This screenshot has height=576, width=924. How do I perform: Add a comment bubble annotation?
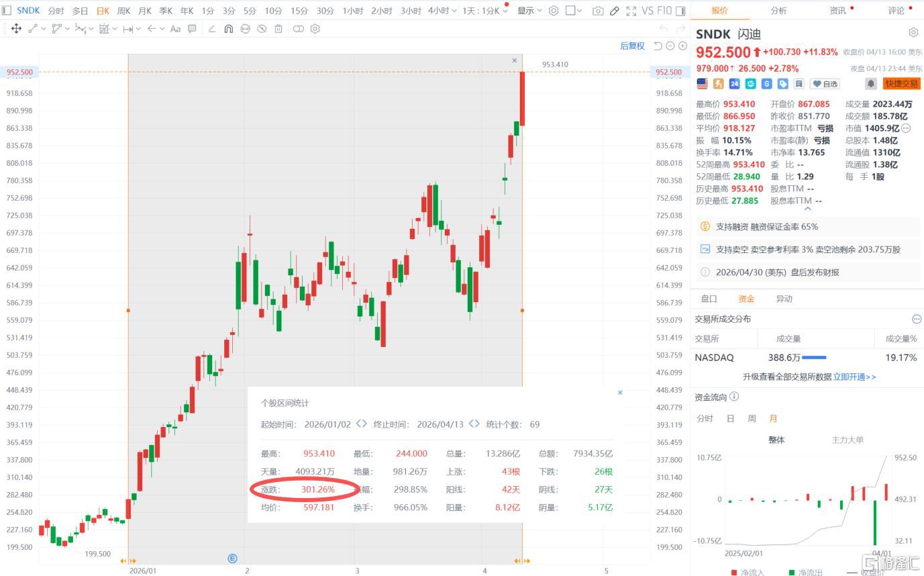point(192,29)
